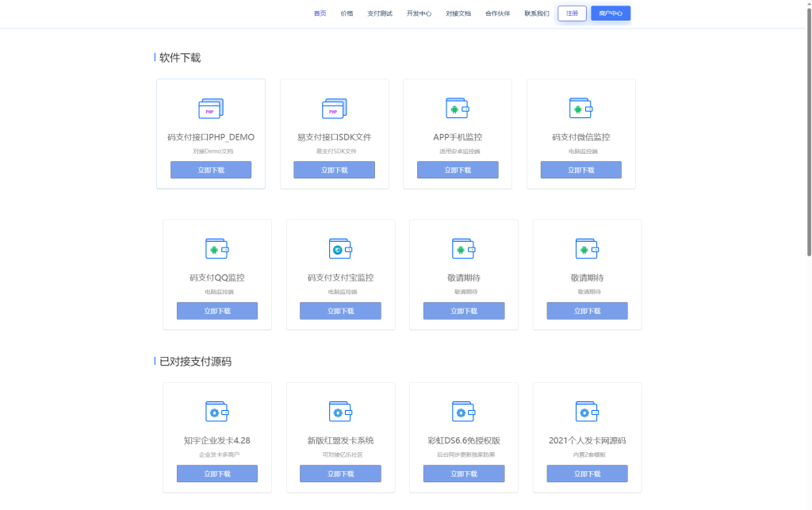Click 立即下载 under 彩虹DS6.6免授权版
The height and width of the screenshot is (510, 812).
pos(464,474)
